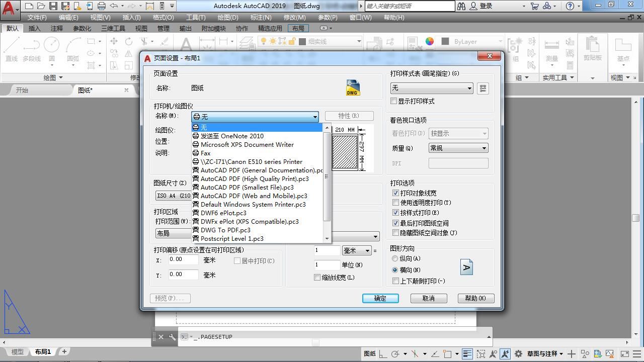Click the New drawing icon in quick access toolbar
The width and height of the screenshot is (644, 362).
29,6
